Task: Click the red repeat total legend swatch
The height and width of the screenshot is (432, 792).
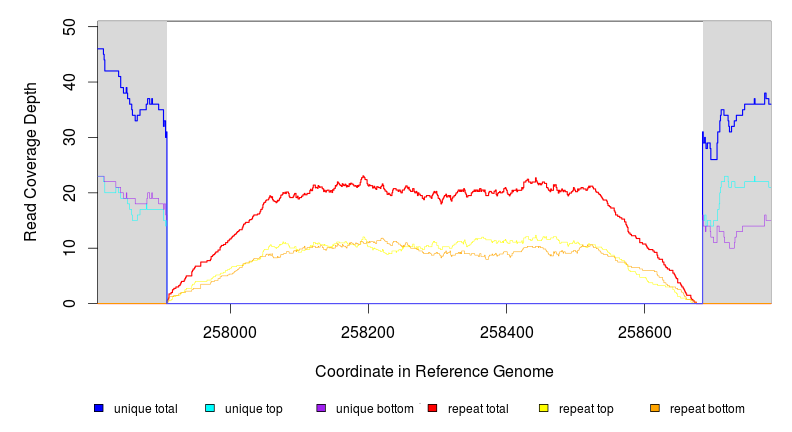Action: point(432,408)
